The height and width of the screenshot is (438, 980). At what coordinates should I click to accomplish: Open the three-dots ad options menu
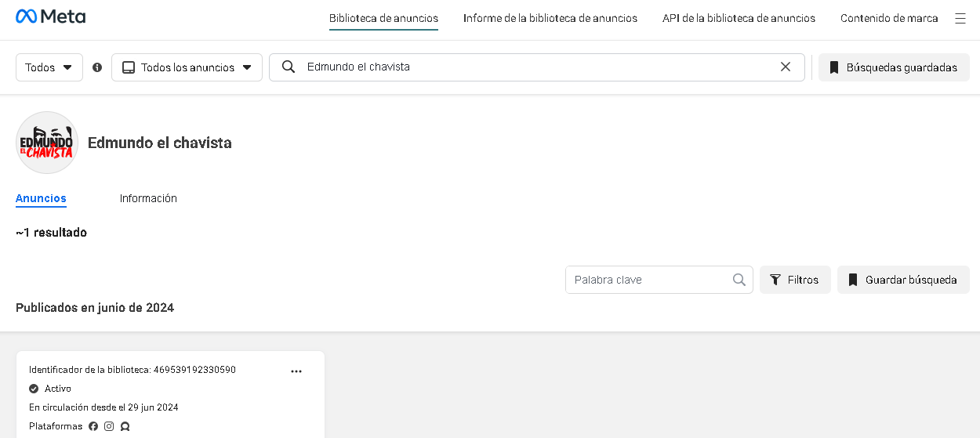[296, 371]
